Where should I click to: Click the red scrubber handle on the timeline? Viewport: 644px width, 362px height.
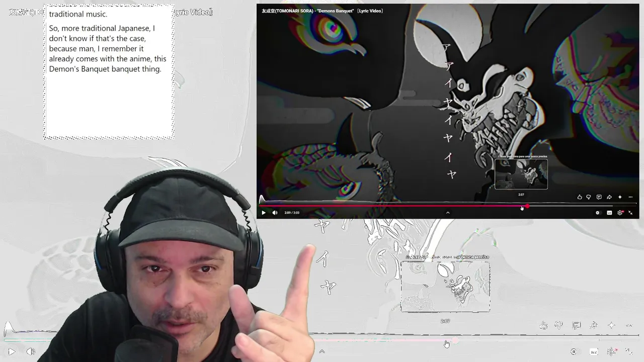pyautogui.click(x=527, y=206)
